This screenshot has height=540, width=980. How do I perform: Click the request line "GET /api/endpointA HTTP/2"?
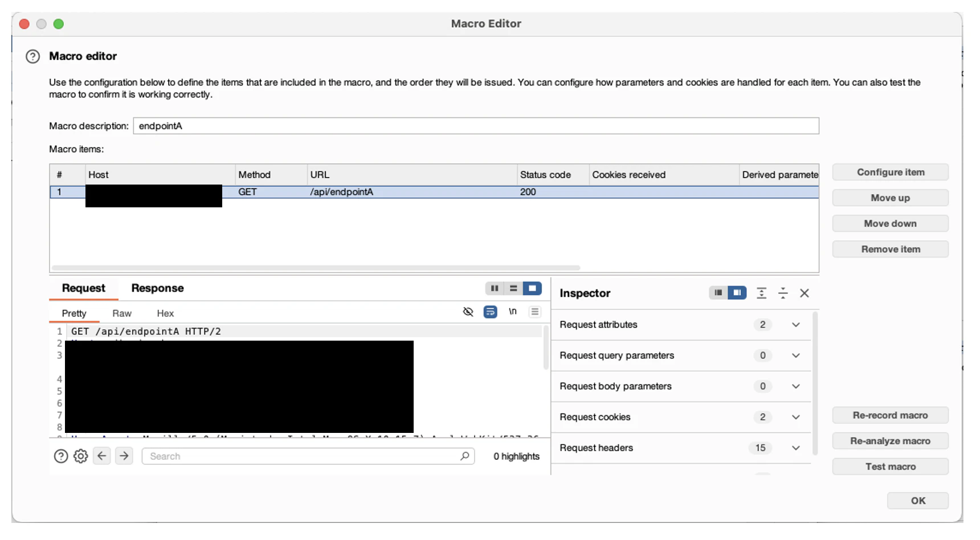(146, 332)
